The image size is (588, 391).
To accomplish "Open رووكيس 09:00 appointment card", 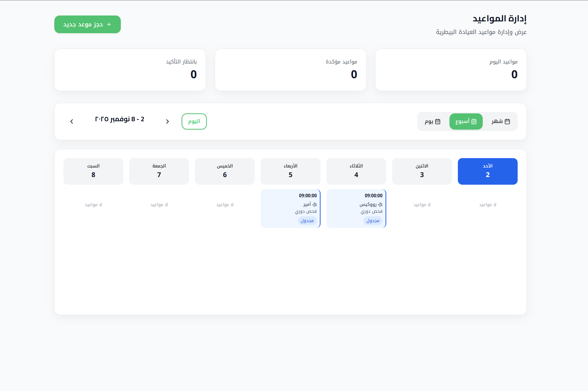I will pyautogui.click(x=356, y=208).
